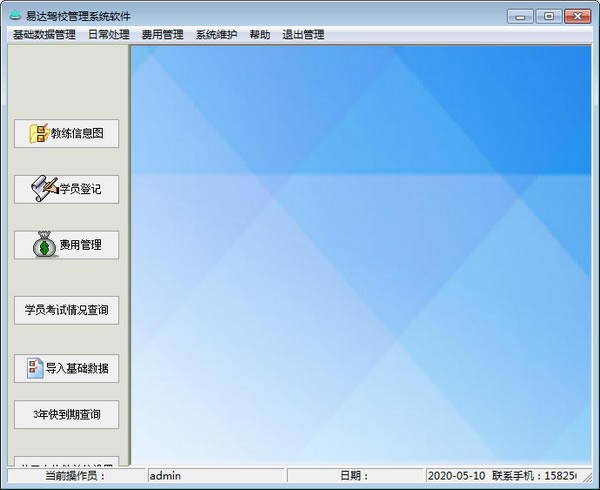
Task: Click the partially hidden bottom sidebar button
Action: click(x=66, y=462)
